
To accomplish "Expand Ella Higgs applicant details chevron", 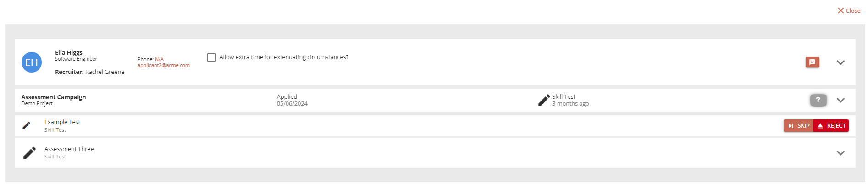I will [x=840, y=62].
